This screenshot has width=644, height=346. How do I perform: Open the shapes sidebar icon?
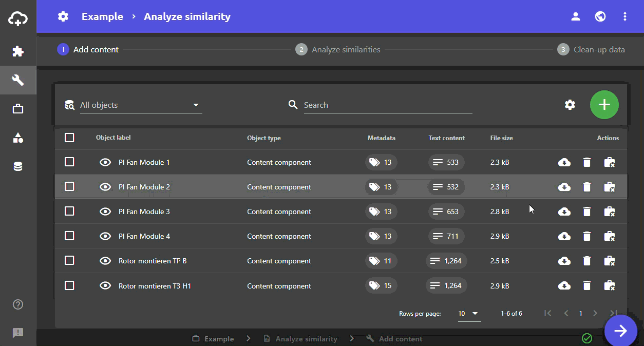click(x=18, y=138)
